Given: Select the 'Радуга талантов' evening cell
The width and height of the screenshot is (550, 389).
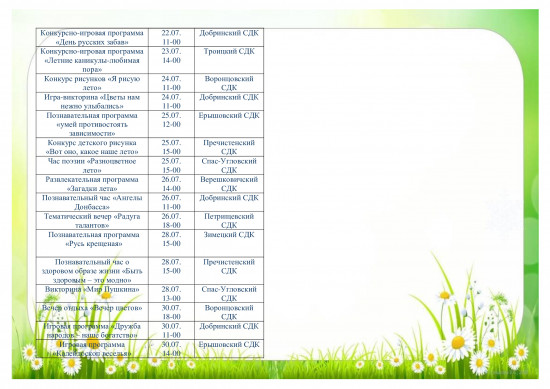Looking at the screenshot, I should click(x=92, y=221).
